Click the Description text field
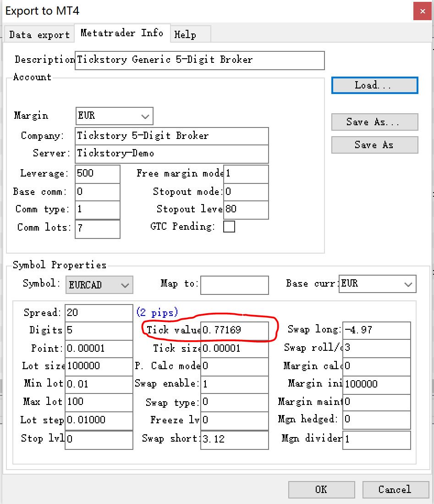 coord(199,60)
